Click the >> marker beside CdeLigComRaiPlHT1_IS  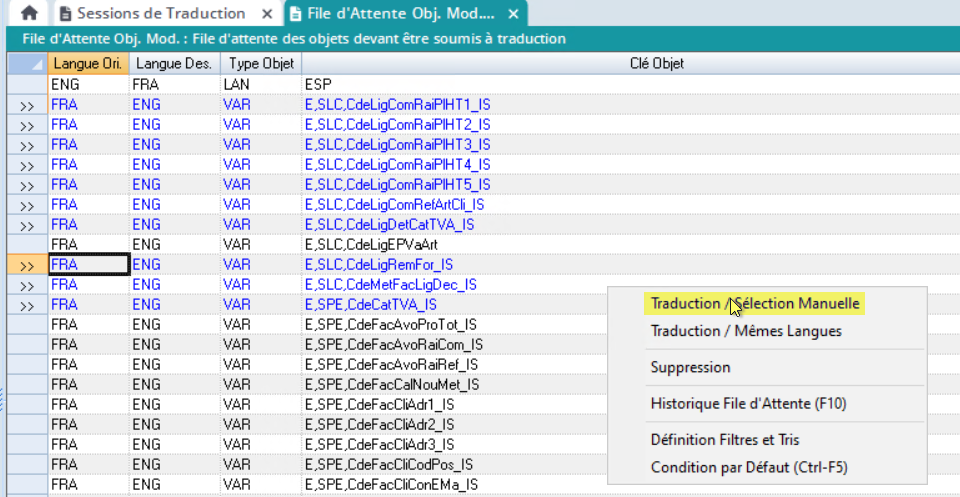(x=27, y=105)
